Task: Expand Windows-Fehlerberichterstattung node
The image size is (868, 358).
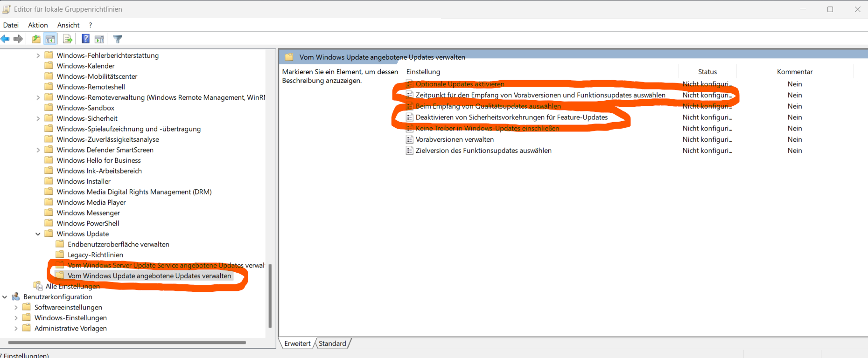Action: pyautogui.click(x=38, y=55)
